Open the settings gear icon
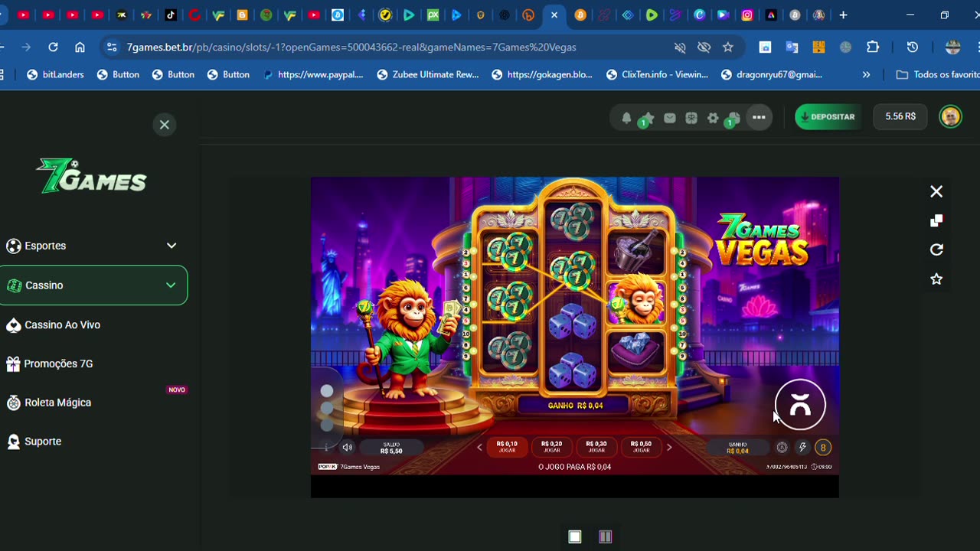 713,118
